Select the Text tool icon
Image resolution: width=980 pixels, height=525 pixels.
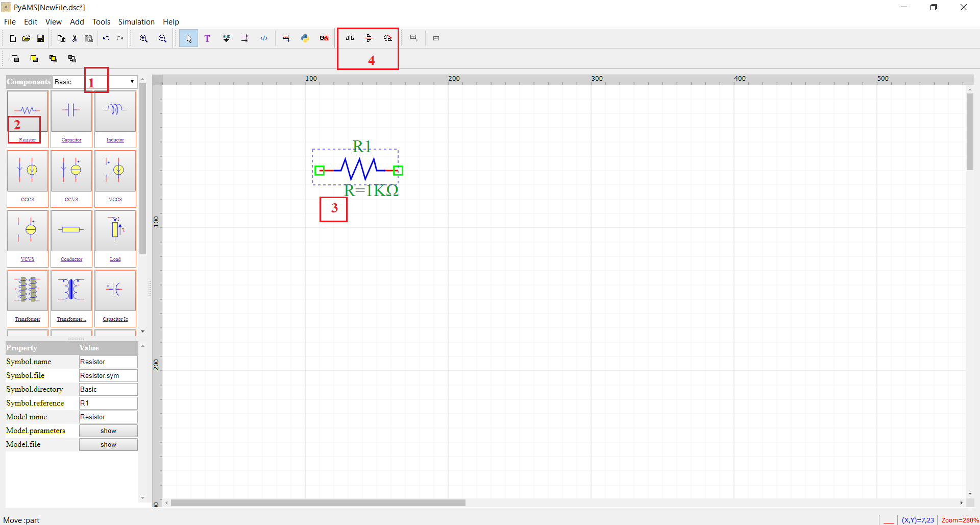coord(207,38)
